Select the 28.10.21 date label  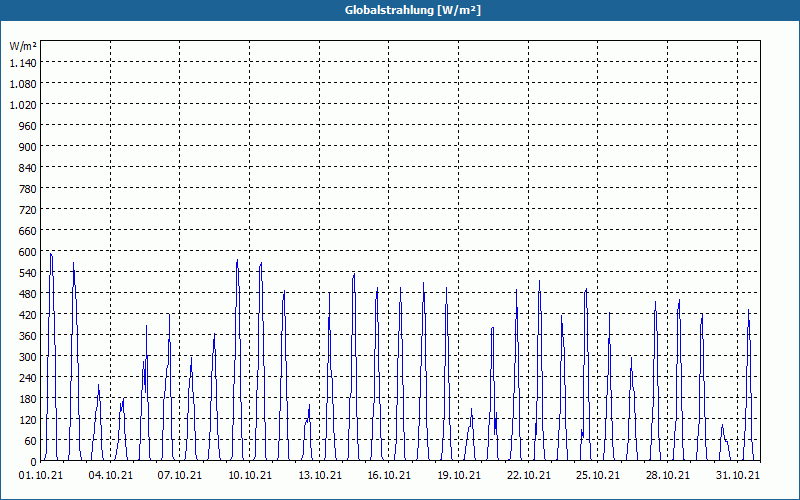pyautogui.click(x=667, y=476)
